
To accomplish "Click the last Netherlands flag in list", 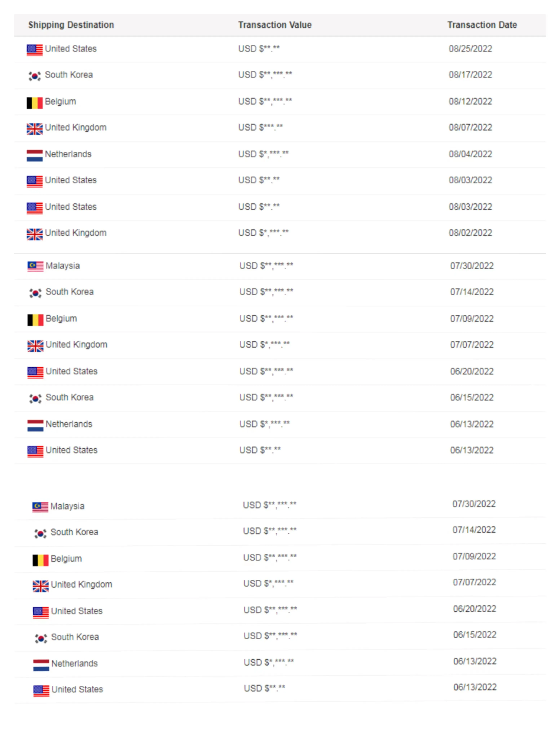I will [x=41, y=665].
